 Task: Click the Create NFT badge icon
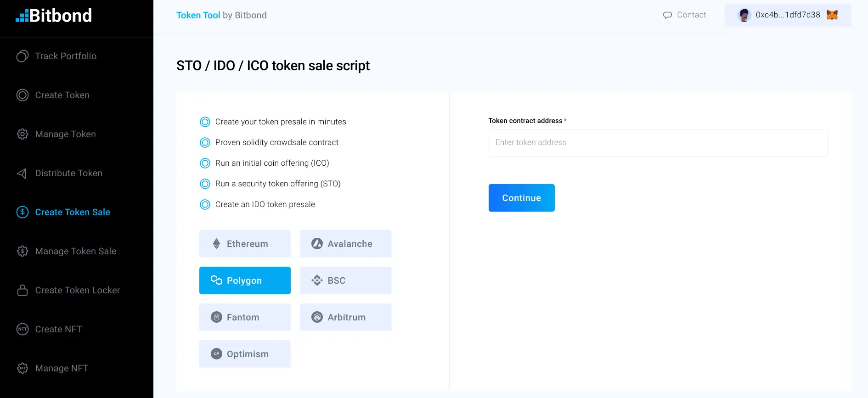tap(23, 329)
